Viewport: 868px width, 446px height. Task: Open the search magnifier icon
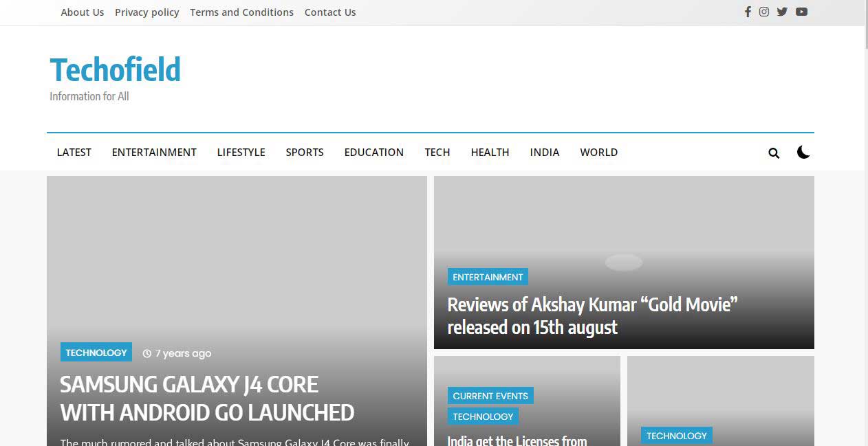pos(774,153)
